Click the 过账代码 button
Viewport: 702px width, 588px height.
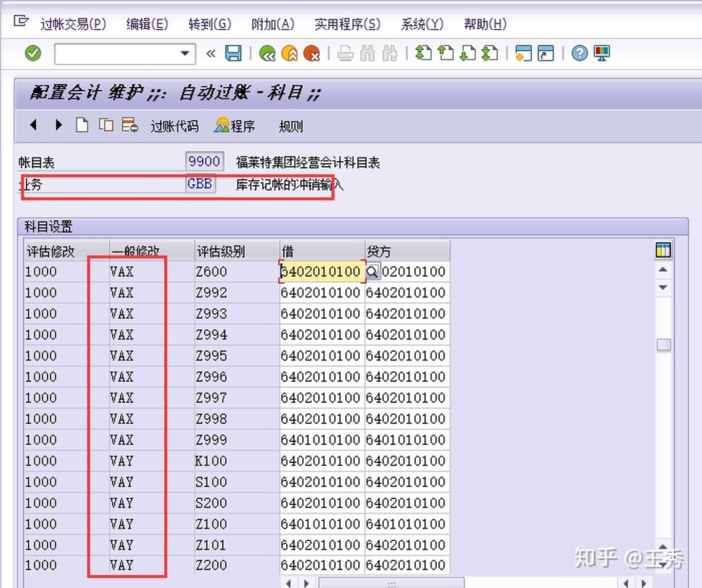(175, 126)
